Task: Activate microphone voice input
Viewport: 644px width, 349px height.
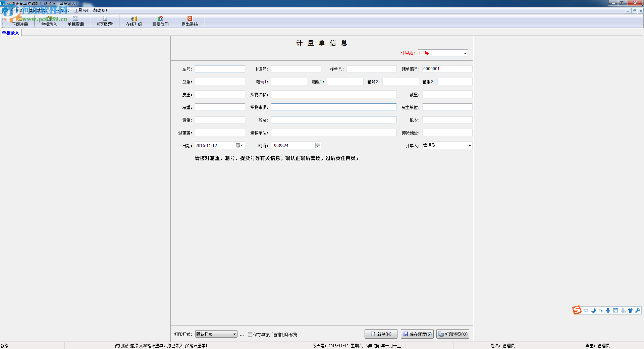Action: point(608,310)
